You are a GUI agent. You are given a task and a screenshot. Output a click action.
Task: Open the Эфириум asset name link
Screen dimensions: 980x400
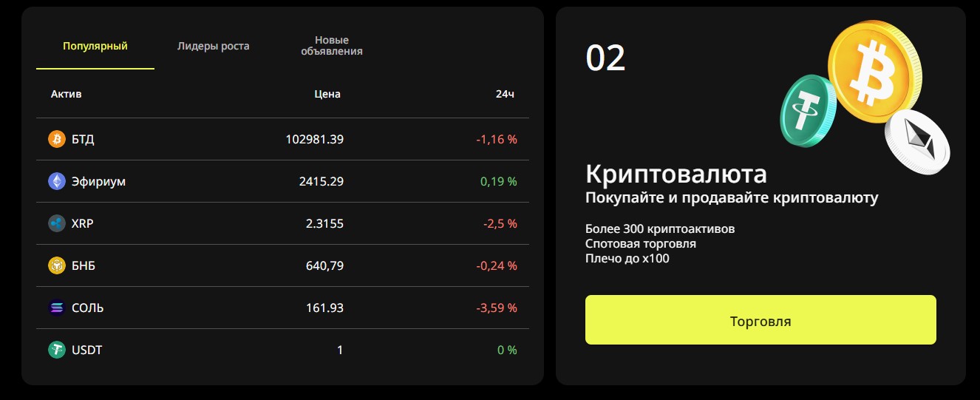click(98, 181)
